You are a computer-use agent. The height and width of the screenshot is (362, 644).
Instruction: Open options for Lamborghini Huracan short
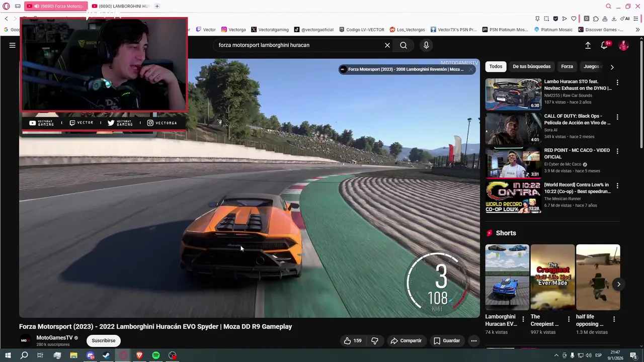523,319
